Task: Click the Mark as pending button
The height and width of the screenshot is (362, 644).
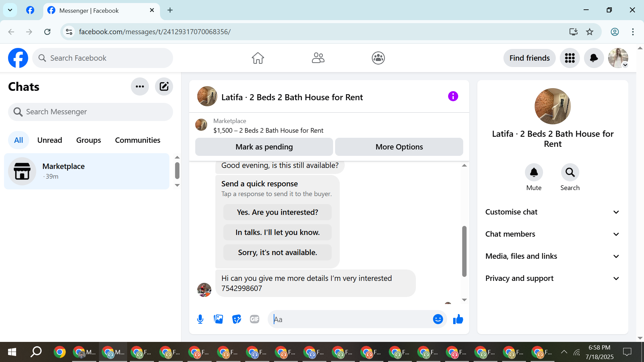Action: [264, 147]
